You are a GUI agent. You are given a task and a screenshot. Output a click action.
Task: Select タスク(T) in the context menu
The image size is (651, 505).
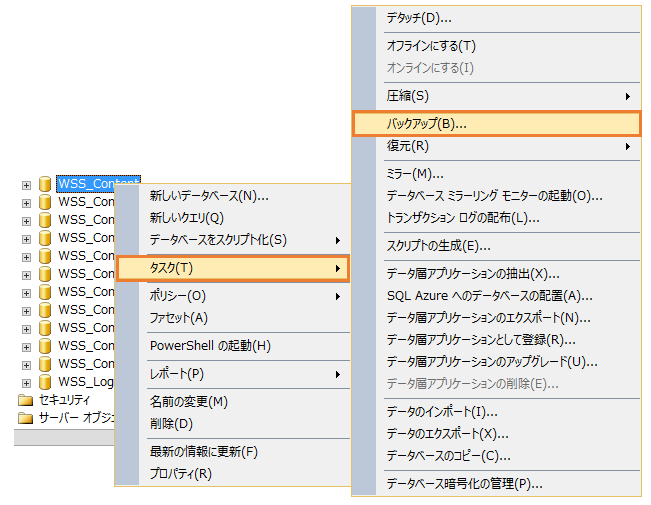tap(232, 268)
